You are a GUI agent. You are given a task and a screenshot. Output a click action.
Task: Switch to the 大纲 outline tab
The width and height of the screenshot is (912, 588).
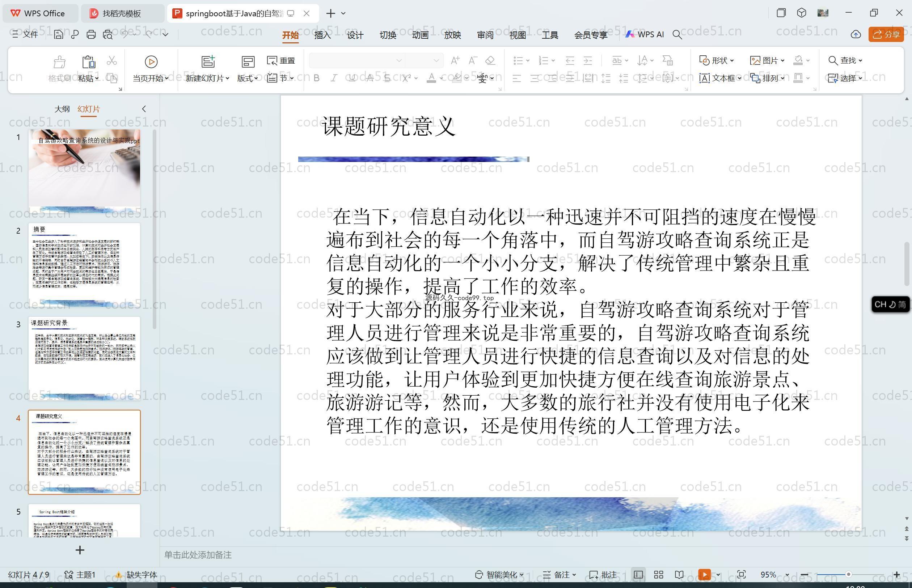pyautogui.click(x=62, y=109)
